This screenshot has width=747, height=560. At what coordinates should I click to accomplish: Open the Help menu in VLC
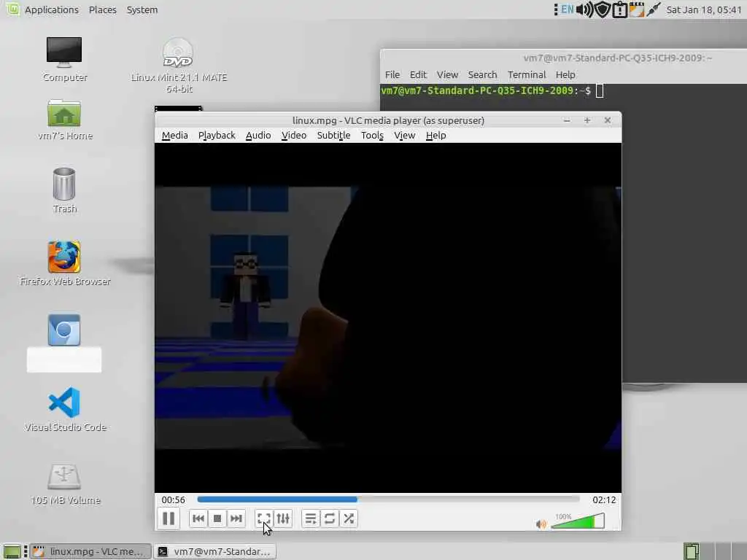tap(436, 135)
